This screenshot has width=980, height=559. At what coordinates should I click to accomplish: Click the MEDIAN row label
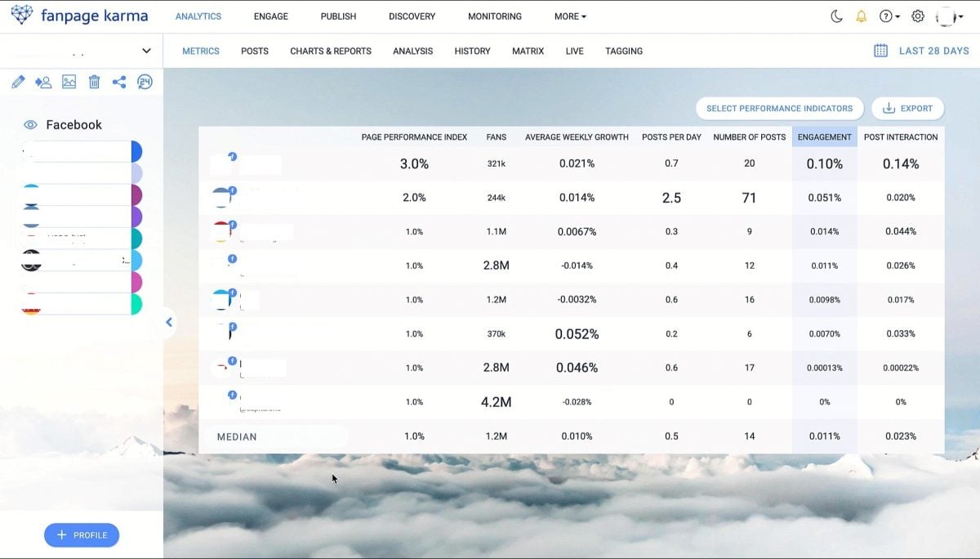pos(237,437)
